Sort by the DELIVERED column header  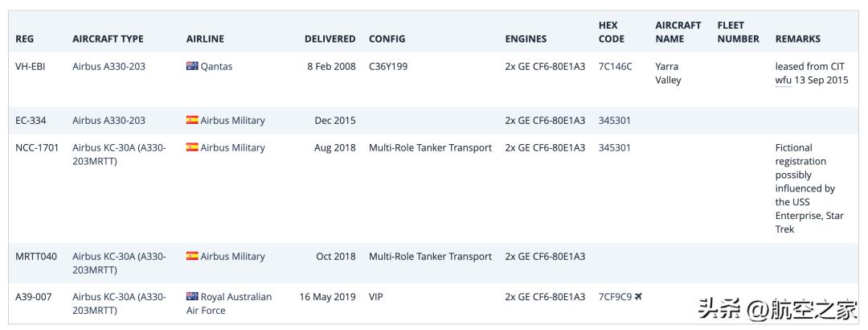point(330,39)
